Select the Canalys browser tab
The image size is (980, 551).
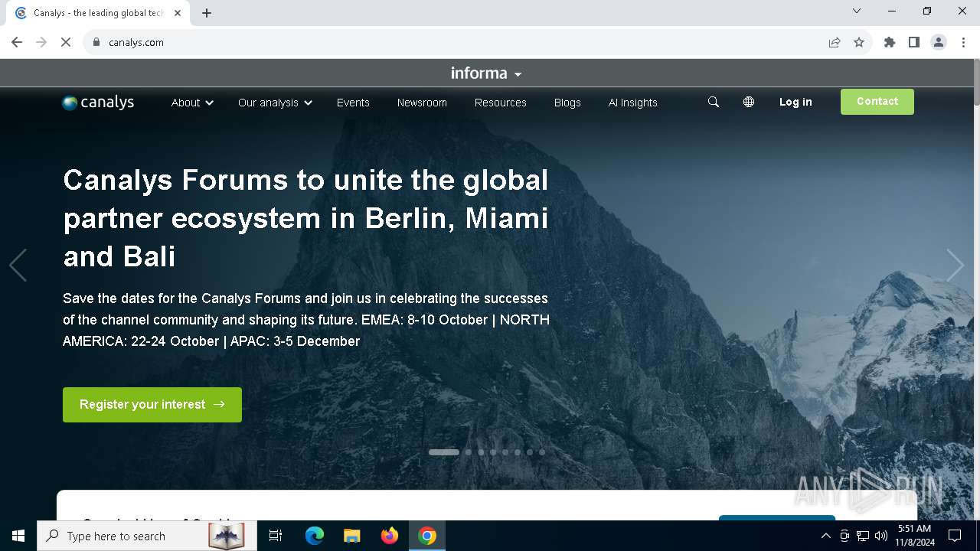coord(100,13)
